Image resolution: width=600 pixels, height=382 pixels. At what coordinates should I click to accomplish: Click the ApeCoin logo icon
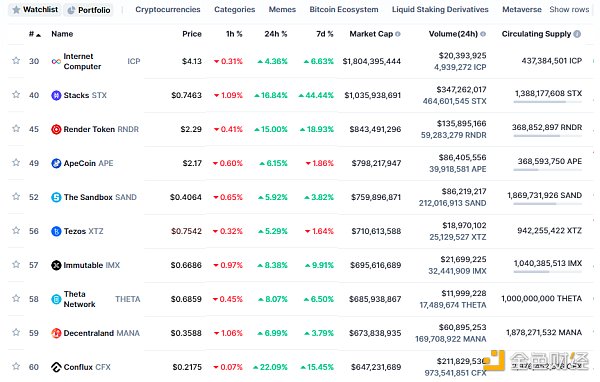click(x=56, y=163)
